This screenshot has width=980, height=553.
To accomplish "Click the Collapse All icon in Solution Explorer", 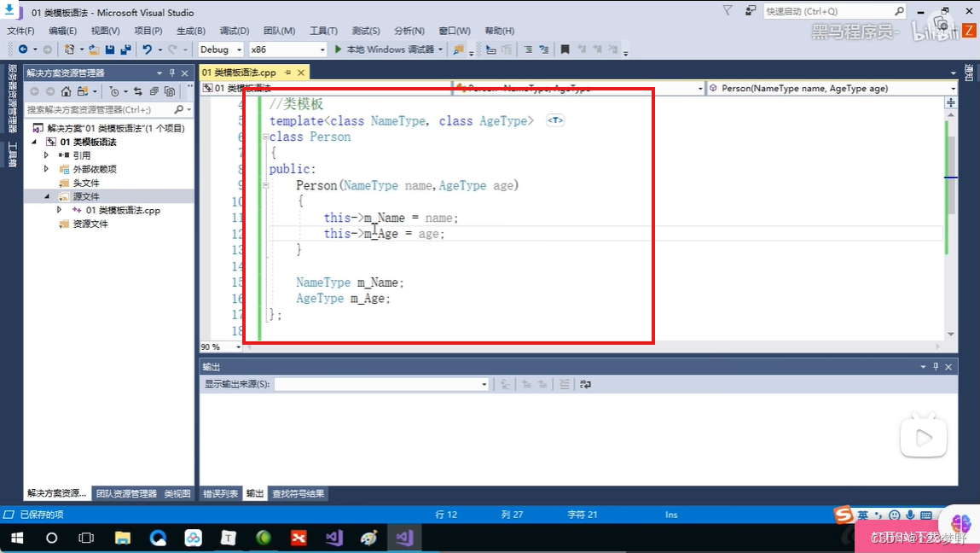I will point(154,91).
